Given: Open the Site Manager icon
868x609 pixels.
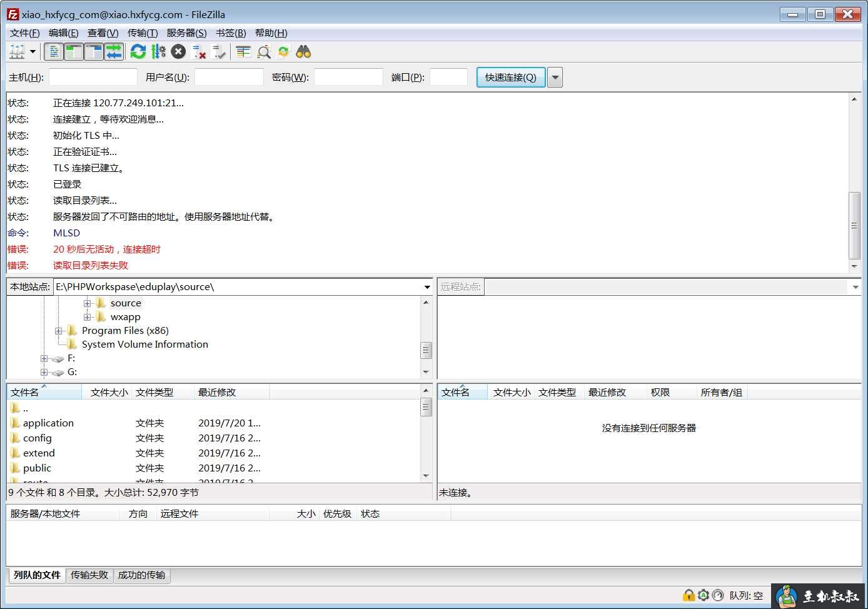Looking at the screenshot, I should coord(17,52).
